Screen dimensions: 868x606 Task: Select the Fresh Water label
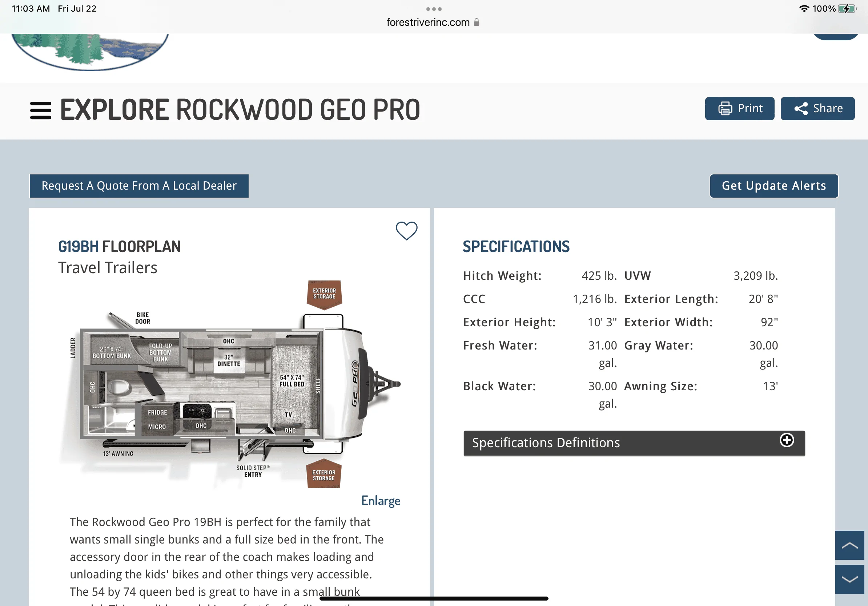click(500, 345)
